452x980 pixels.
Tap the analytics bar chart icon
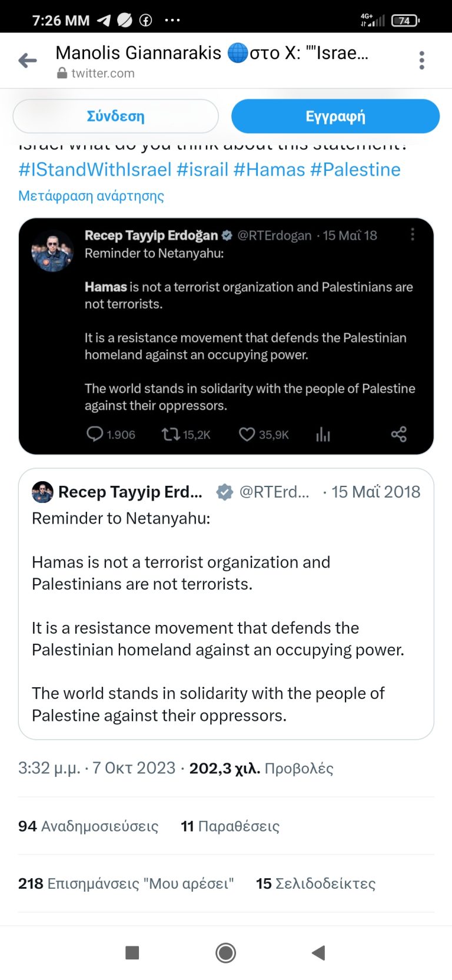(323, 435)
